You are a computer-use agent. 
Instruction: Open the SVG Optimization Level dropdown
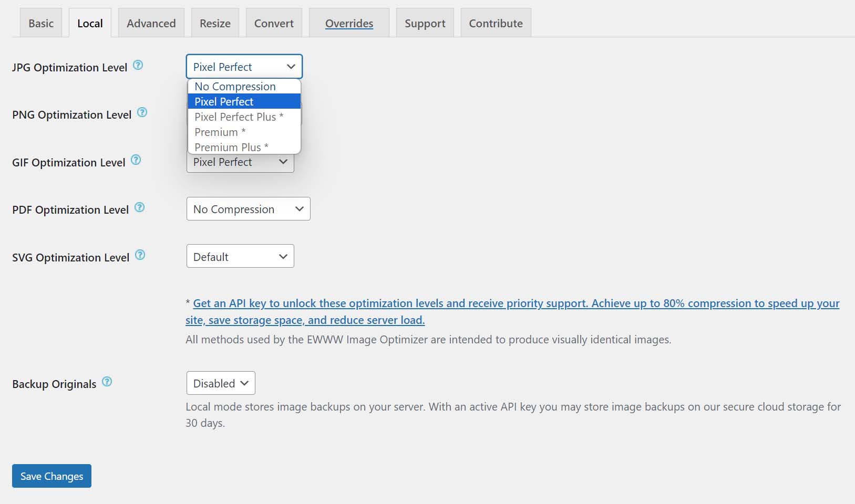point(240,256)
